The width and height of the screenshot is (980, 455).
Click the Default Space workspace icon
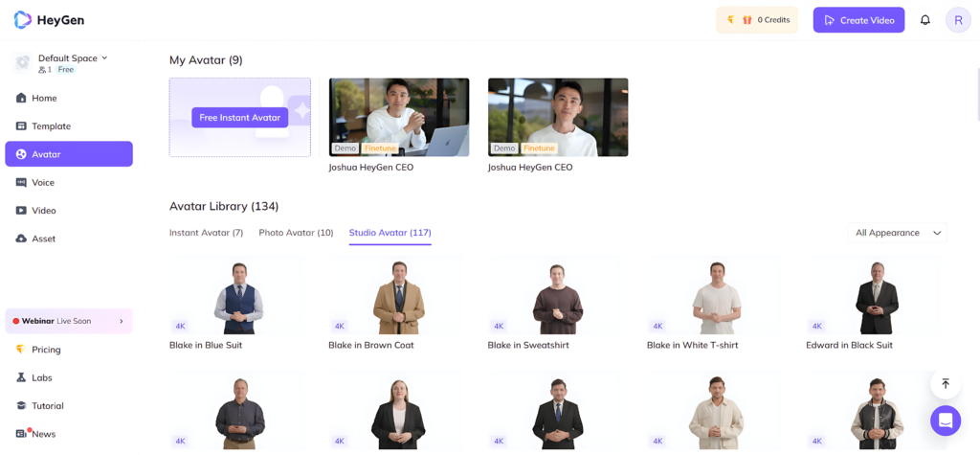tap(23, 62)
